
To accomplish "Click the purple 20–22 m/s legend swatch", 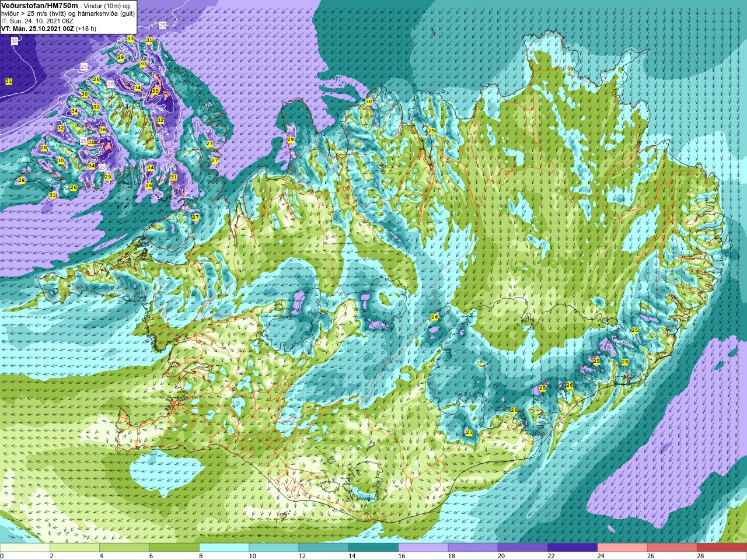I will click(x=523, y=548).
